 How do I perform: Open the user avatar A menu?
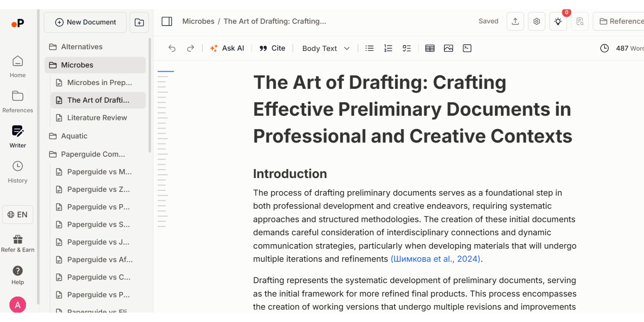click(18, 305)
